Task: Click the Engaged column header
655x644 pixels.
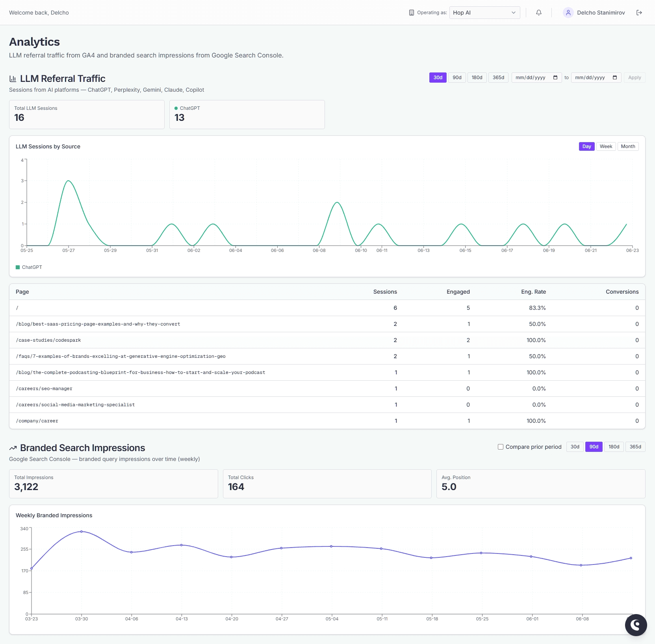Action: [458, 292]
